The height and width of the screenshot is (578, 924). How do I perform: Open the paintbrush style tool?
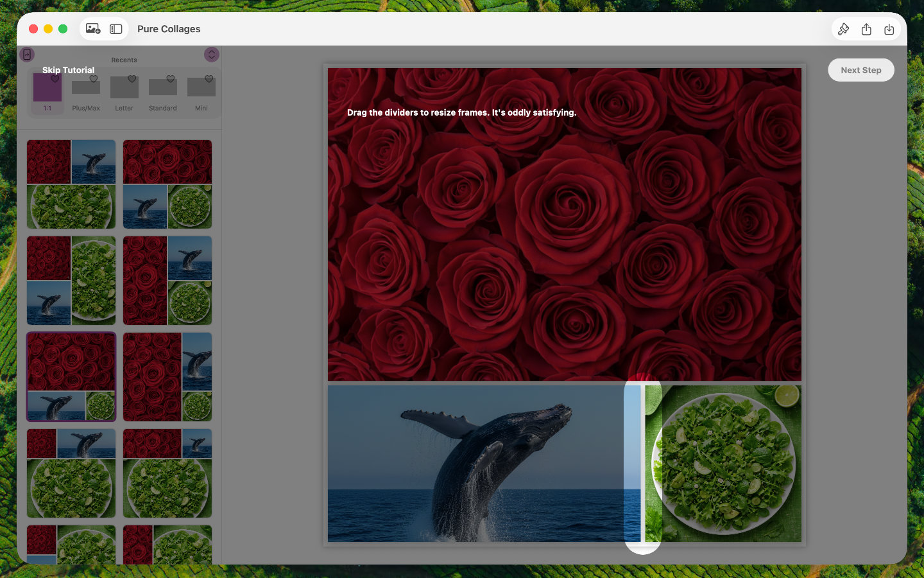tap(844, 29)
